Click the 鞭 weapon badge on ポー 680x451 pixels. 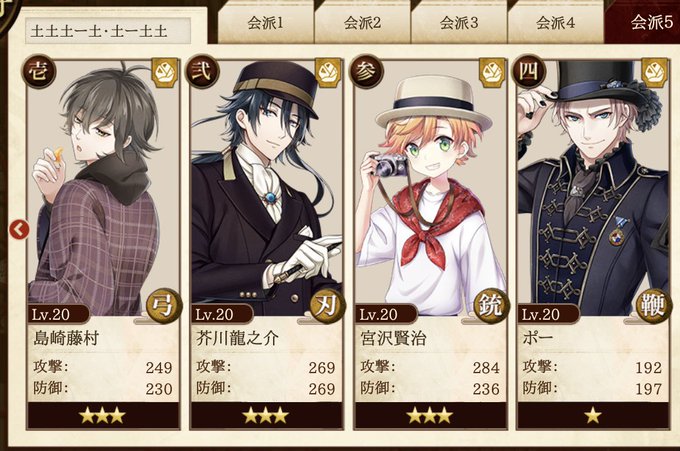[x=653, y=306]
